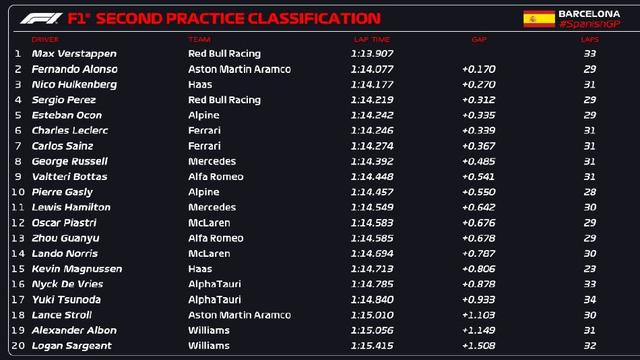The image size is (640, 360).
Task: Click Yuki Tsunoda's lap count 34
Action: point(590,300)
